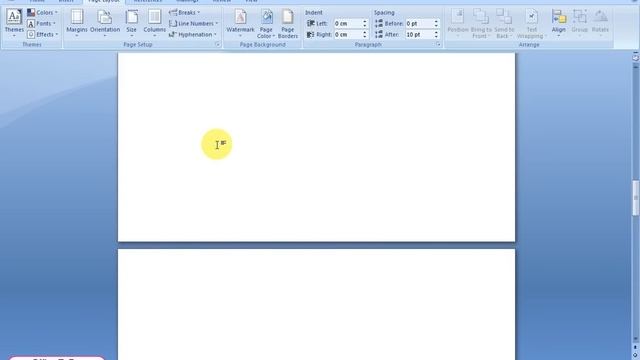Click the Spacing Before value field
The image size is (640, 360).
(x=419, y=24)
